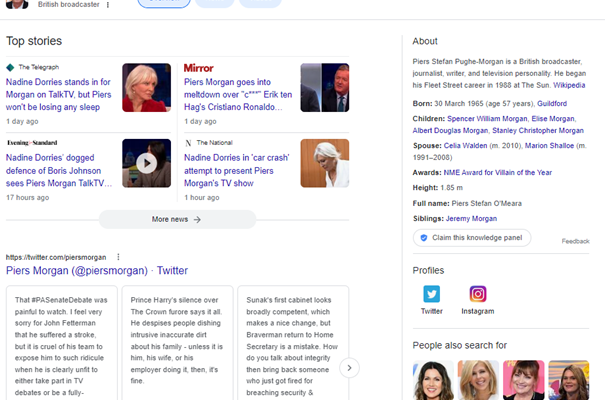Image resolution: width=605 pixels, height=400 pixels.
Task: Click Claim this knowledge panel button
Action: [472, 238]
